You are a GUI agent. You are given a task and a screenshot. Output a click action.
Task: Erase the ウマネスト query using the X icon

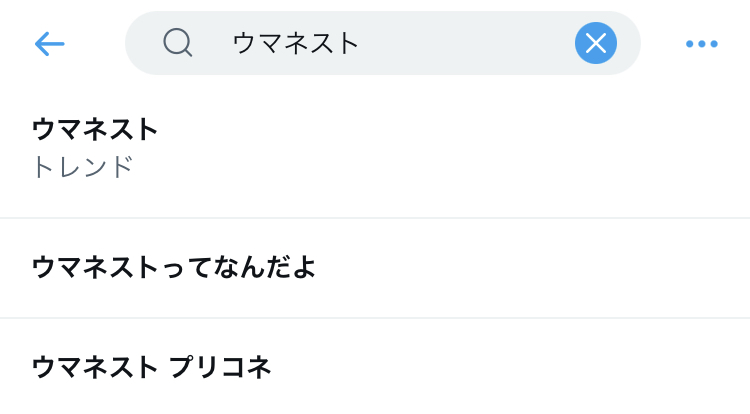596,43
